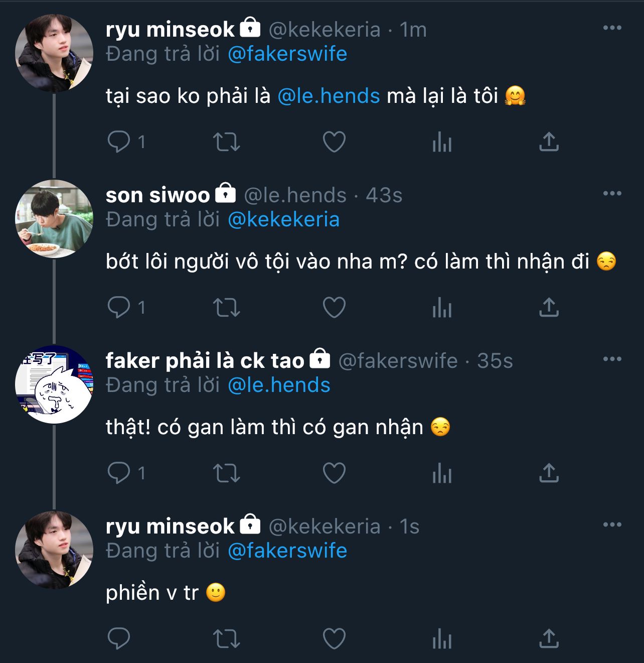The width and height of the screenshot is (644, 663).
Task: Share the 'phiền v tr' tweet
Action: pos(549,638)
